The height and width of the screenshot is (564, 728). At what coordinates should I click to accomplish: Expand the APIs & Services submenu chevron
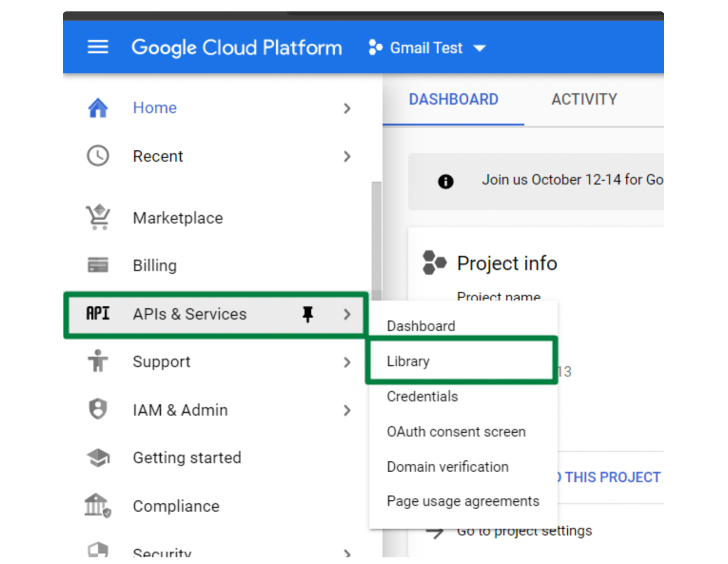(x=347, y=314)
